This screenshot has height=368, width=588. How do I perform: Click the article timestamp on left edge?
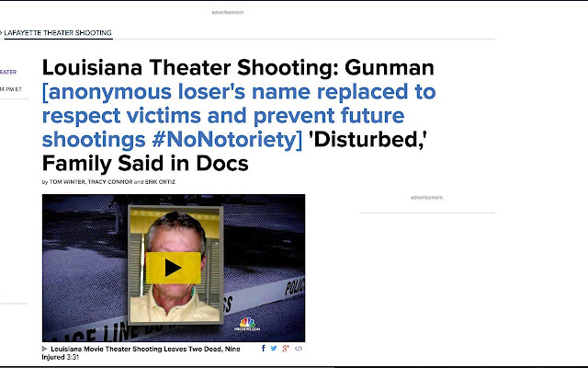point(11,89)
